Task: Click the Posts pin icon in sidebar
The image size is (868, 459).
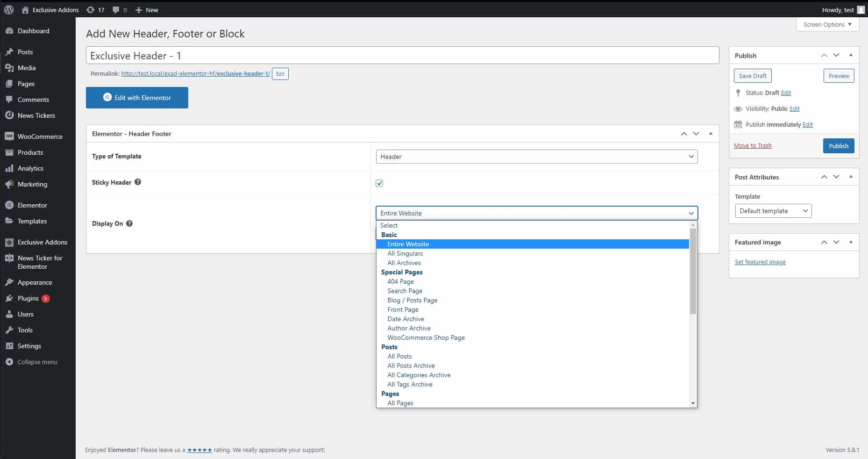Action: click(x=9, y=52)
